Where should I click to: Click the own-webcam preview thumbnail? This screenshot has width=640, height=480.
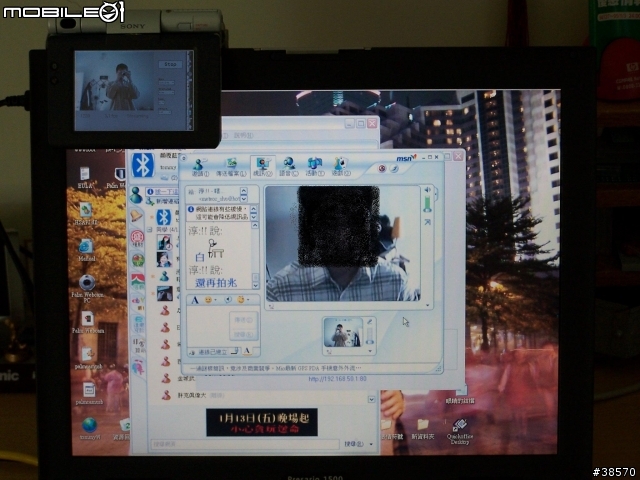click(x=343, y=333)
